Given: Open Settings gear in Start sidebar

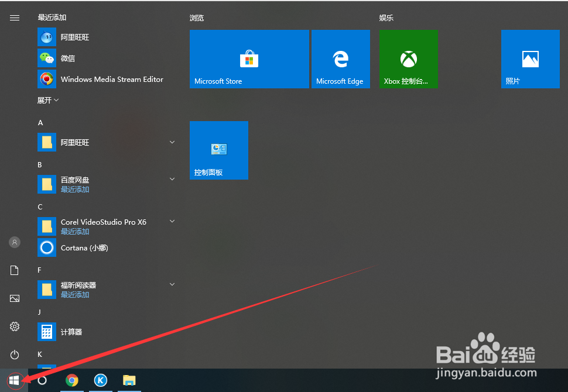Looking at the screenshot, I should click(15, 326).
